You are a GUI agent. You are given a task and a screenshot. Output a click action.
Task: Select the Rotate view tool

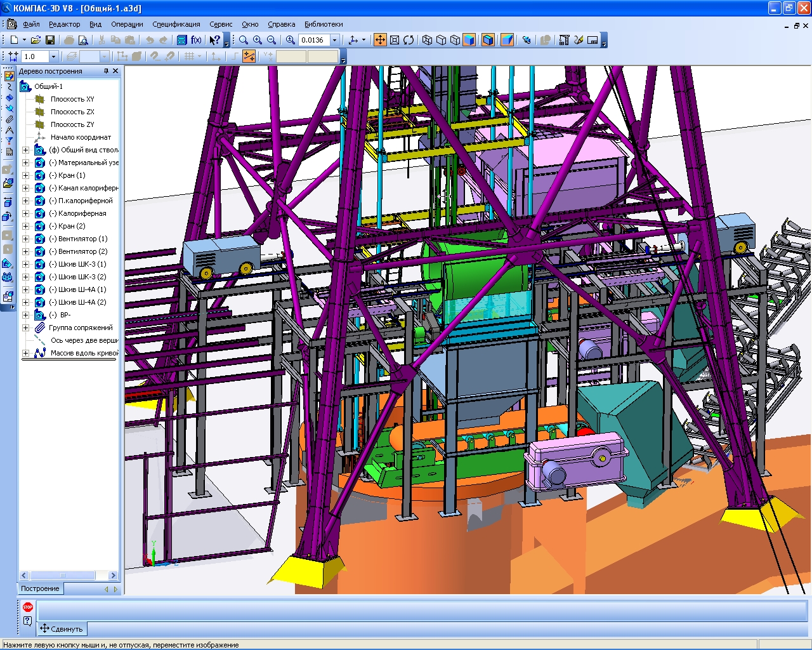(409, 40)
